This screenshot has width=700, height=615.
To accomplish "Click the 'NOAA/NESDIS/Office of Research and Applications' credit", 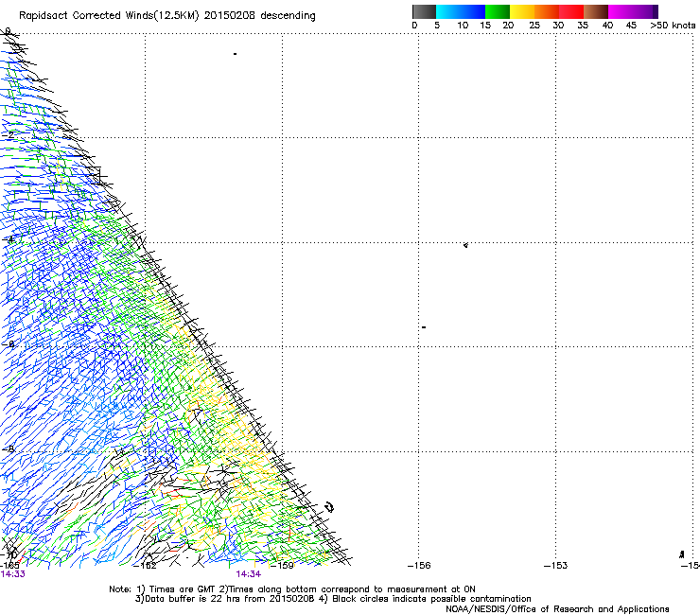I will [x=557, y=609].
